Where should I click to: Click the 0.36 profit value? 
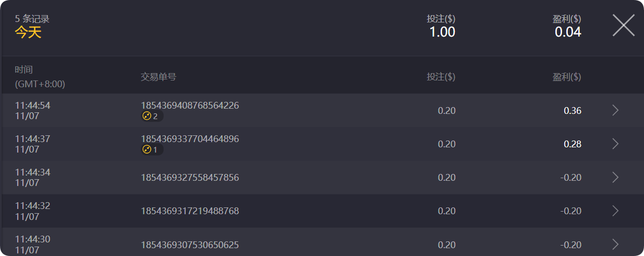[572, 111]
